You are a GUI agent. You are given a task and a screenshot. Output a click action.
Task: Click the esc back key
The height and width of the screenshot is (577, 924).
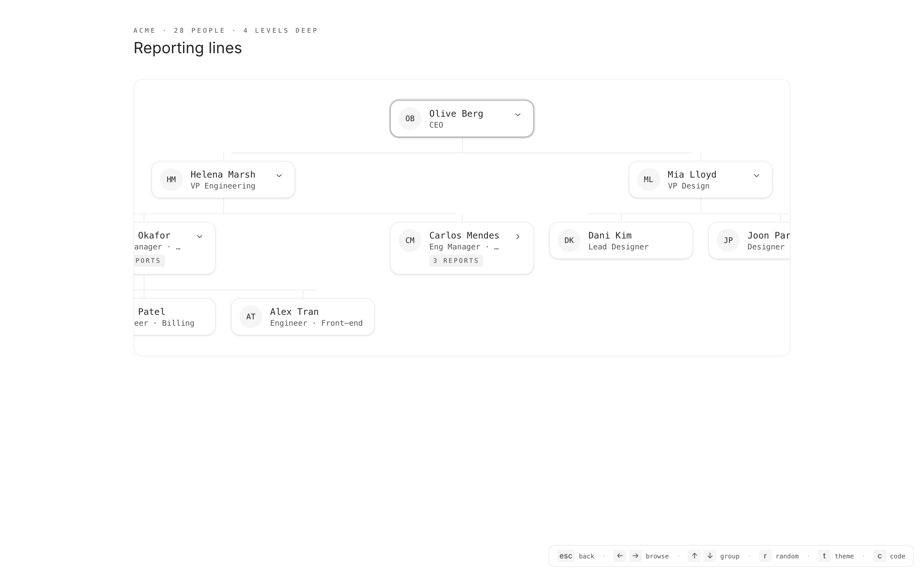(566, 556)
